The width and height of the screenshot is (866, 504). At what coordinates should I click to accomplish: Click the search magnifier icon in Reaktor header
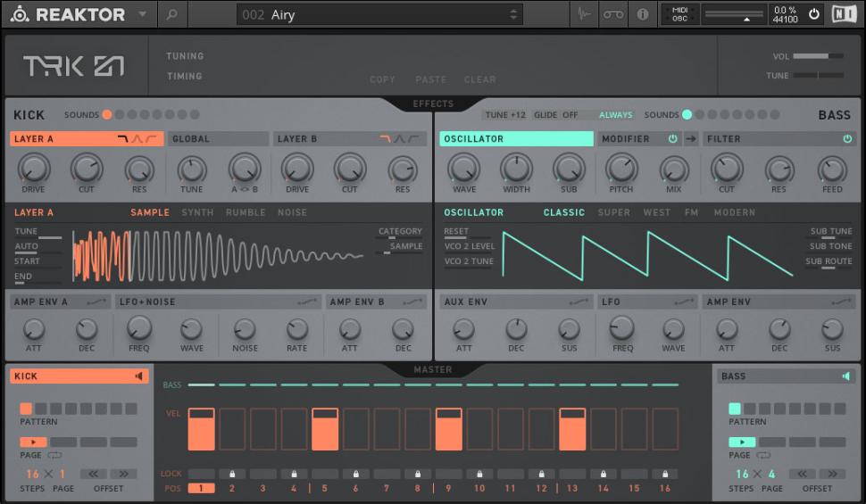(171, 14)
